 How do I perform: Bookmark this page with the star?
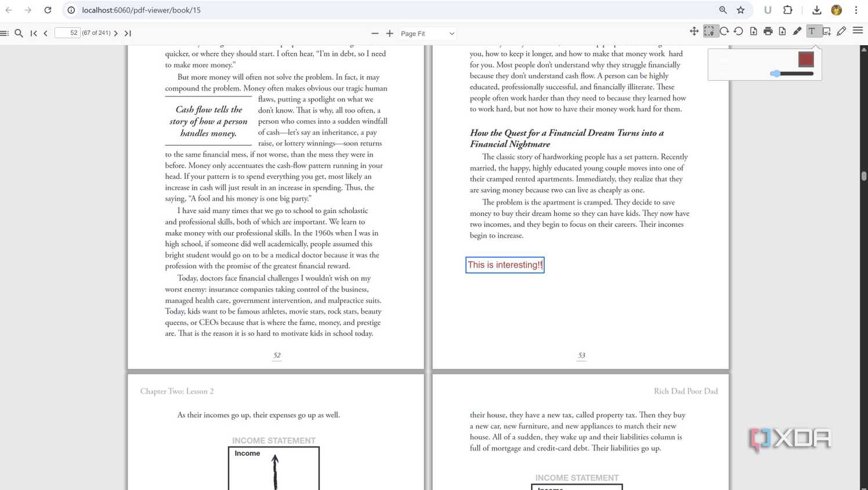click(740, 10)
